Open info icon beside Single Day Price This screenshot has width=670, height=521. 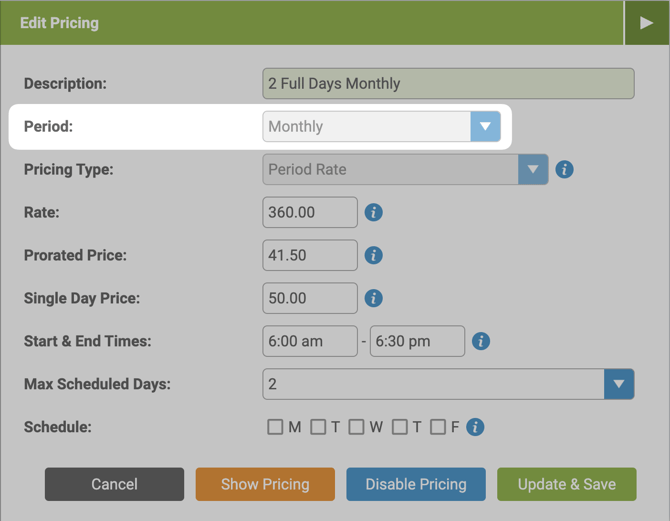click(x=373, y=298)
